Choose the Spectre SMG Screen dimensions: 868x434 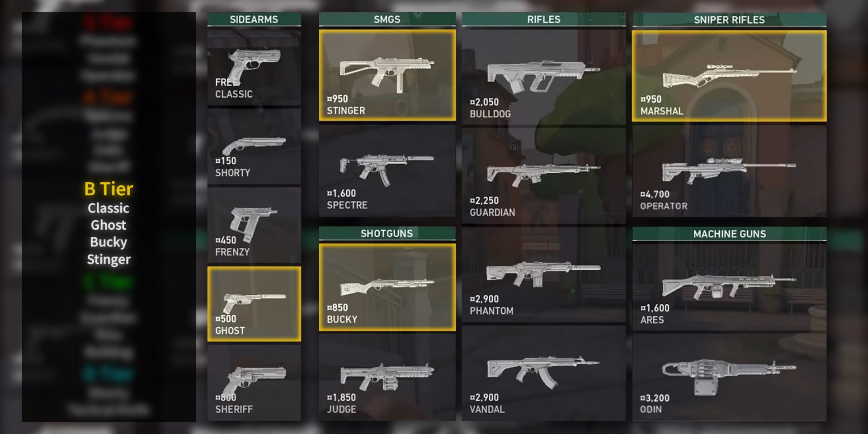coord(387,171)
